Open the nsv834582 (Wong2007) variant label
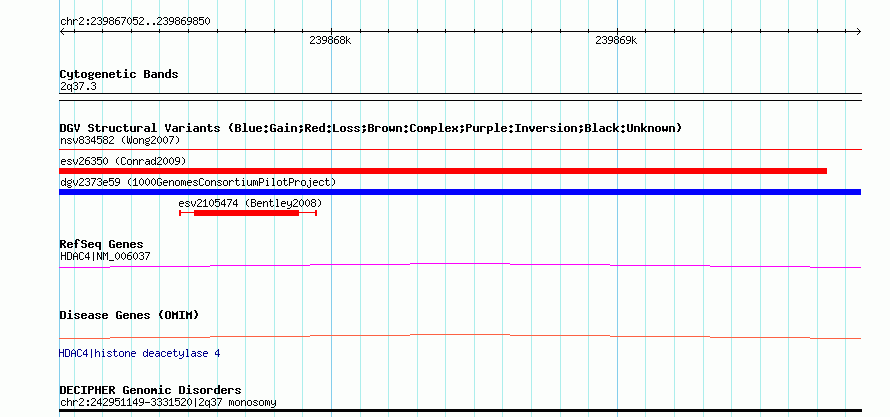Image resolution: width=890 pixels, height=417 pixels. pyautogui.click(x=120, y=140)
